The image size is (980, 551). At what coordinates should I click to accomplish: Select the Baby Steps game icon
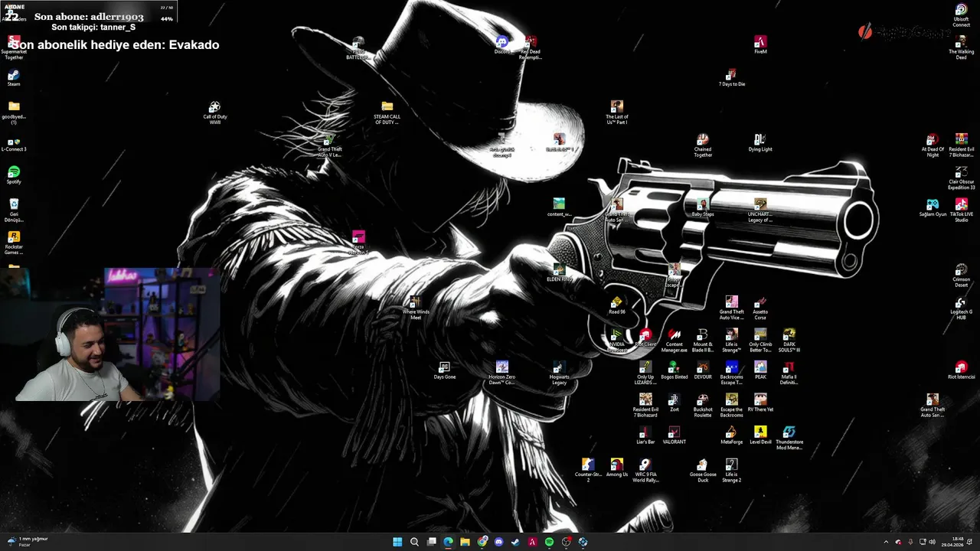coord(703,207)
